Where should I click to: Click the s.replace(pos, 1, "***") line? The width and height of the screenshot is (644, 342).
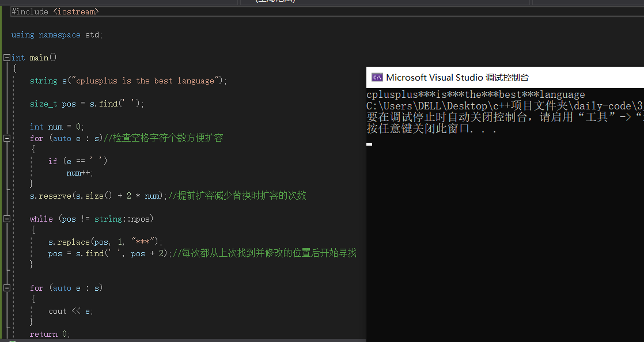coord(105,242)
